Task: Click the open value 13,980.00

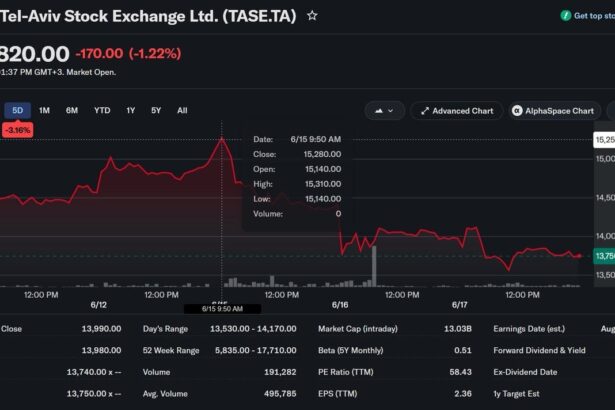Action: [x=101, y=350]
